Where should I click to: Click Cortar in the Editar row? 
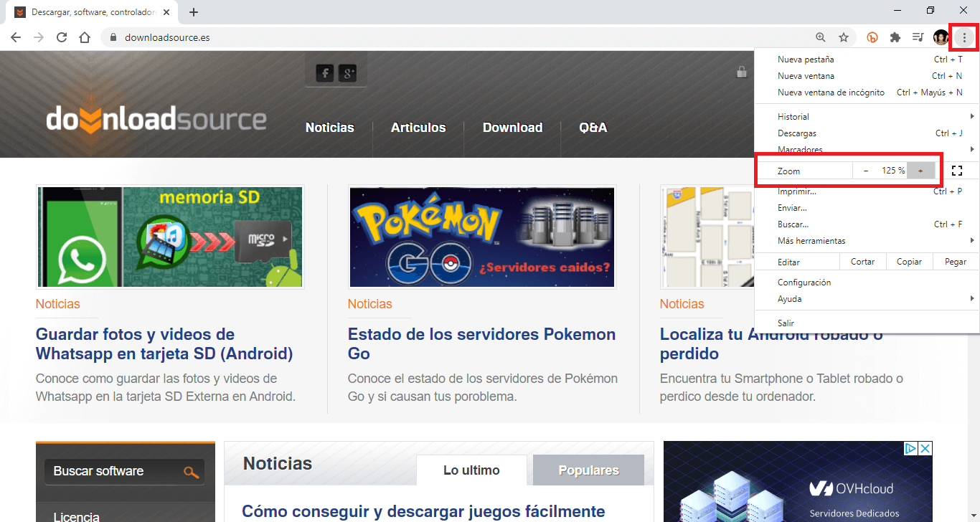862,262
